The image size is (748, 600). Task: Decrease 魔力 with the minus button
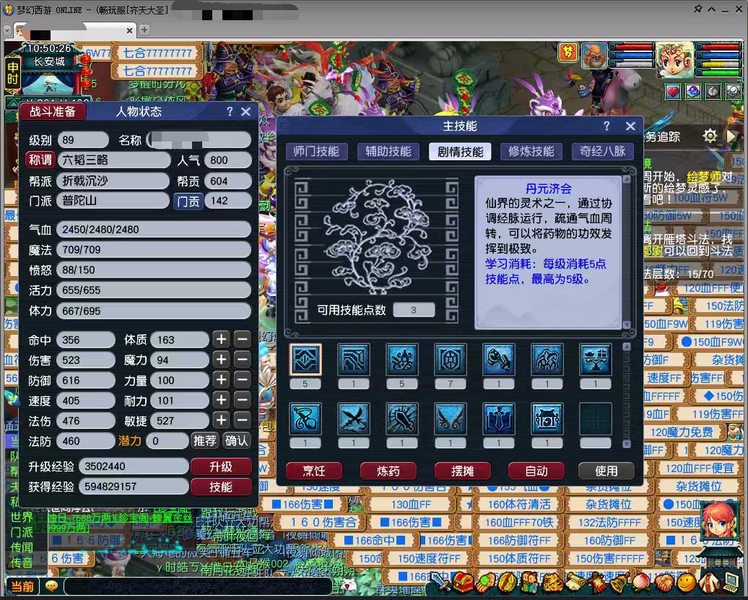(x=242, y=360)
